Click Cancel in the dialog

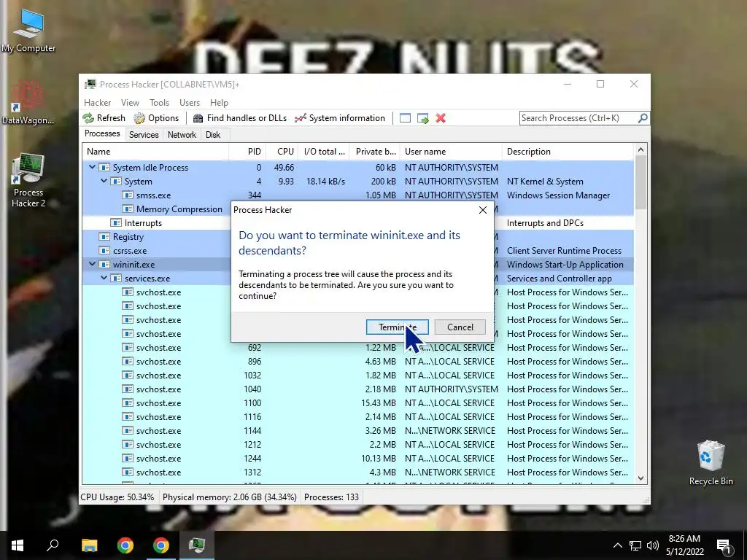[x=460, y=327]
